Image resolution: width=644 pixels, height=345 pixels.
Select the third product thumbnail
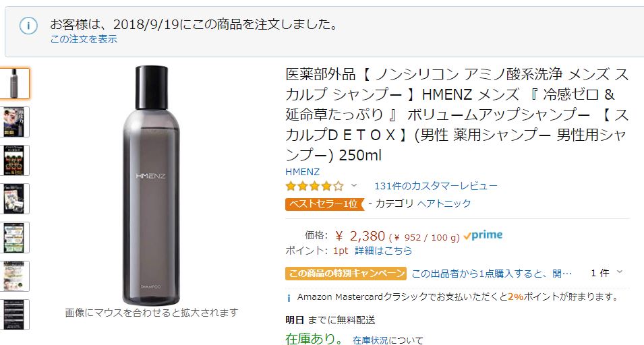(14, 160)
